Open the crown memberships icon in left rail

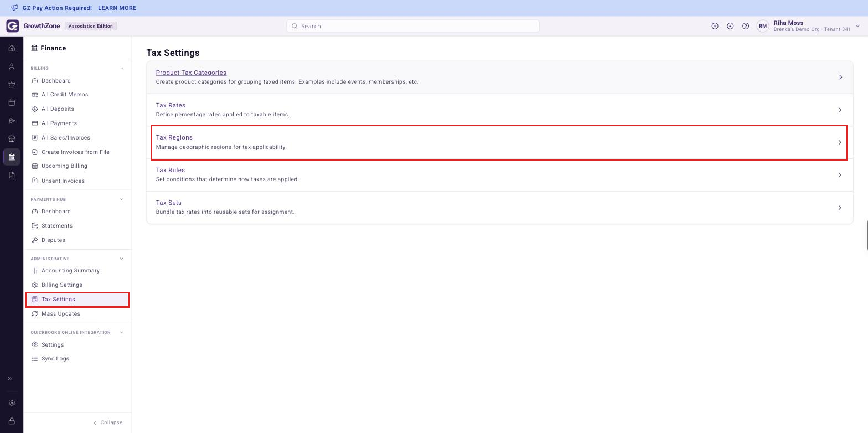point(12,85)
